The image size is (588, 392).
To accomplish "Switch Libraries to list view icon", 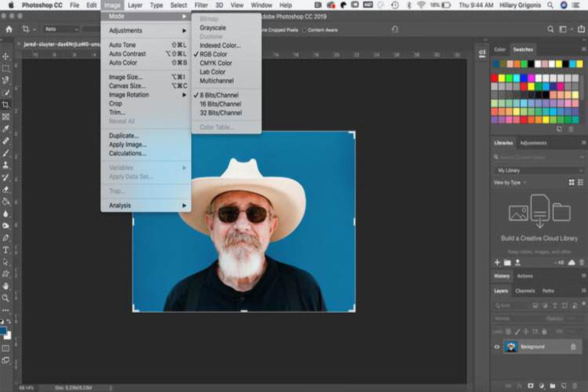I will (580, 183).
